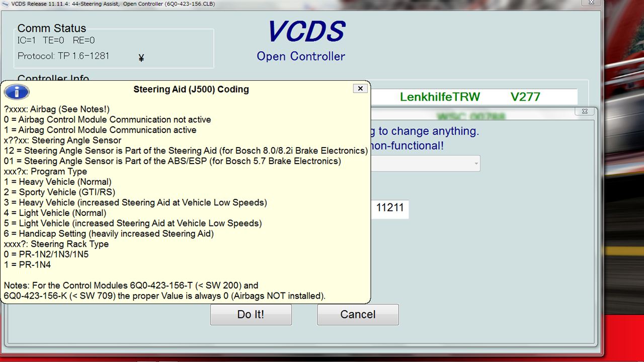
Task: Click the line "1 = PR-1N4"
Action: pyautogui.click(x=27, y=265)
